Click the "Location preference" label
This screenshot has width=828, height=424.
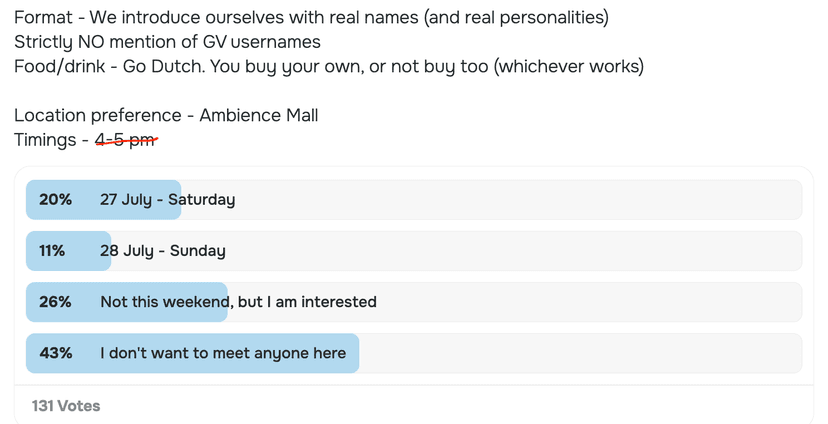pyautogui.click(x=97, y=115)
